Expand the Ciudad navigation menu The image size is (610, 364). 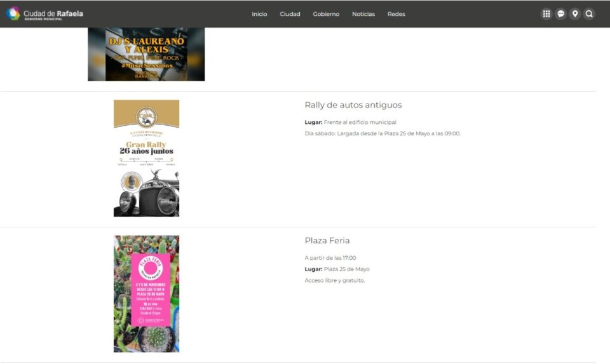coord(290,14)
